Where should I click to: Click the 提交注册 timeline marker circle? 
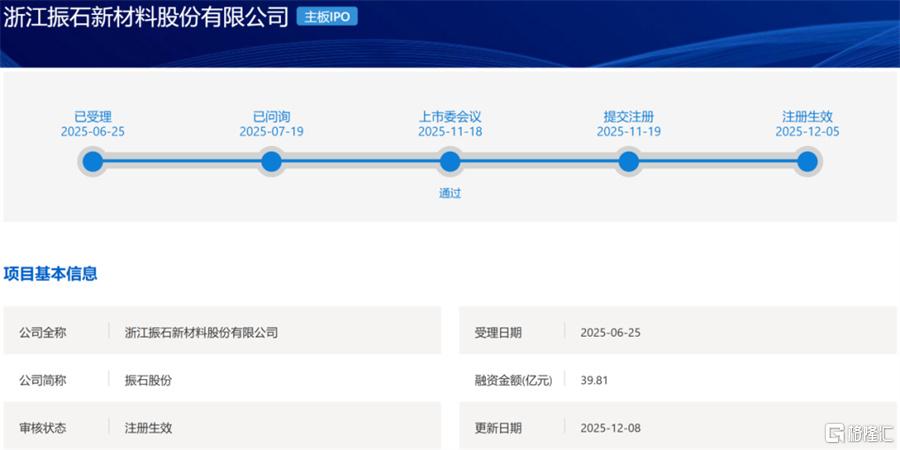(629, 162)
